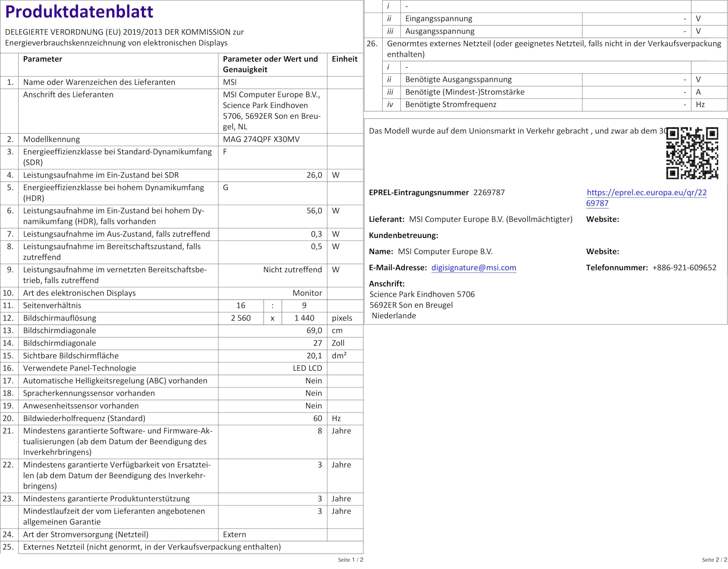Click the 60 Hz refresh rate value
The height and width of the screenshot is (569, 728).
pyautogui.click(x=317, y=418)
